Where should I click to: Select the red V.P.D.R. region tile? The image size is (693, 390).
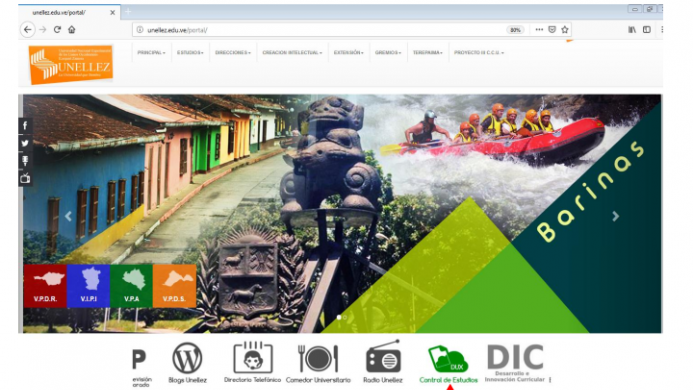pos(45,286)
